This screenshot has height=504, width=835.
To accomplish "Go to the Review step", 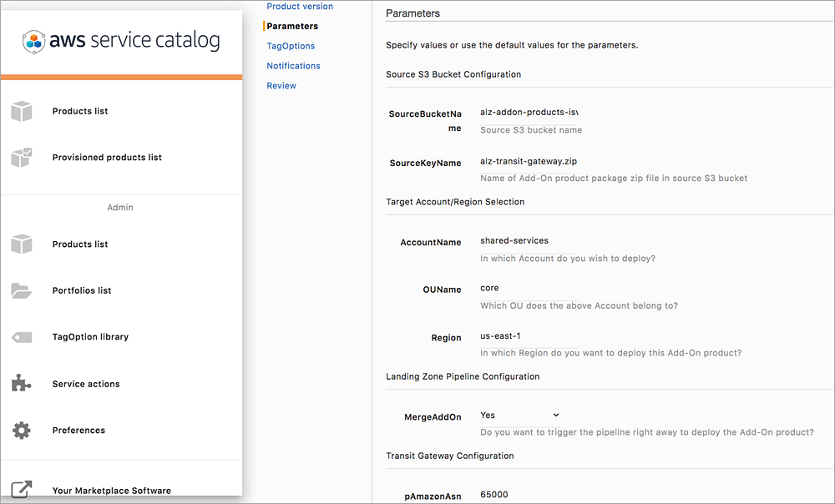I will pos(281,85).
